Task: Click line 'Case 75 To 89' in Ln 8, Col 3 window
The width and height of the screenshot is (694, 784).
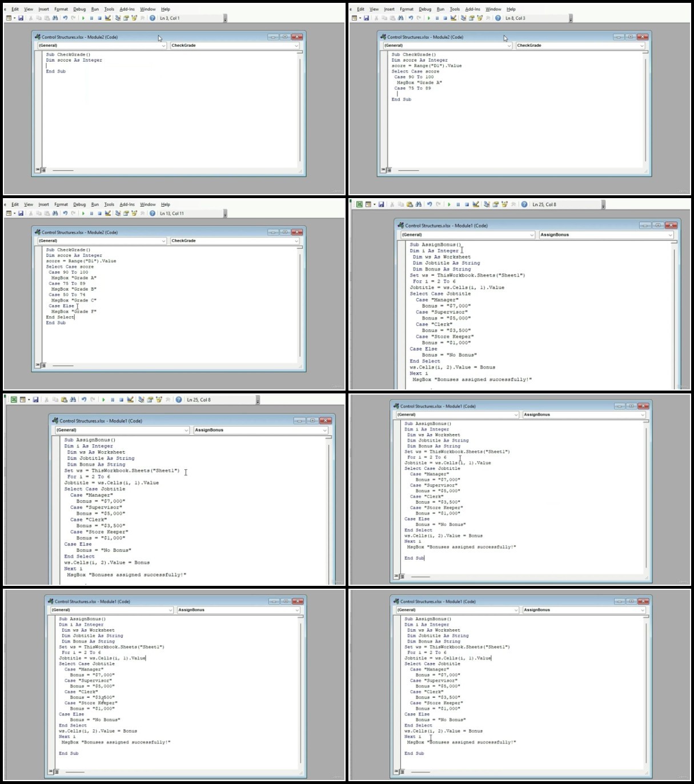Action: (x=412, y=89)
